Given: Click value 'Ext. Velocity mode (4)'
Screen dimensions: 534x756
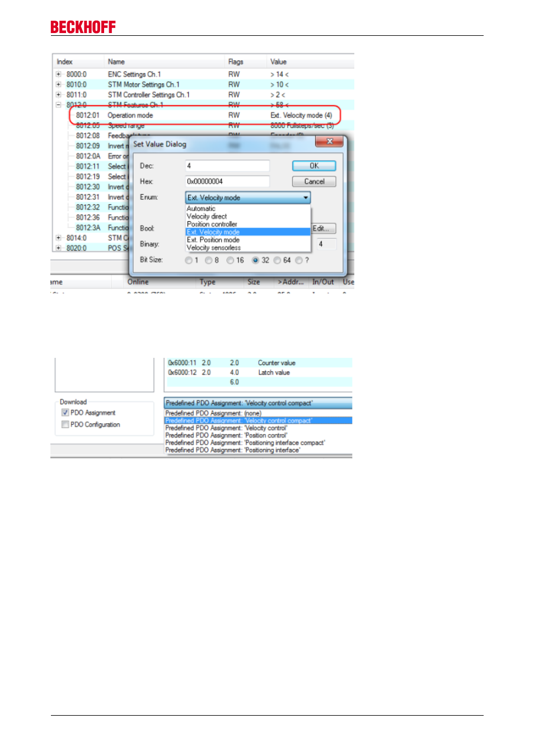Looking at the screenshot, I should click(301, 115).
